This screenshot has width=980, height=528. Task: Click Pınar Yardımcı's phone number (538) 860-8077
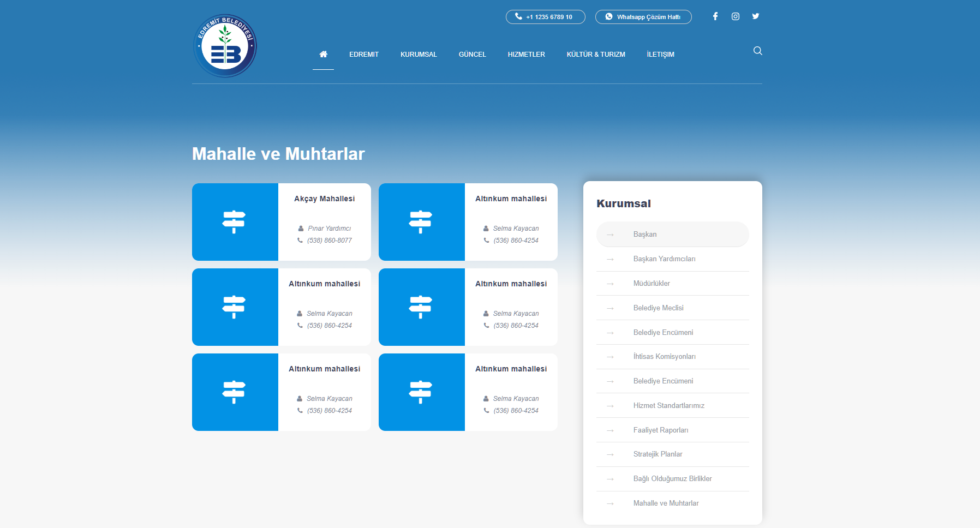329,241
